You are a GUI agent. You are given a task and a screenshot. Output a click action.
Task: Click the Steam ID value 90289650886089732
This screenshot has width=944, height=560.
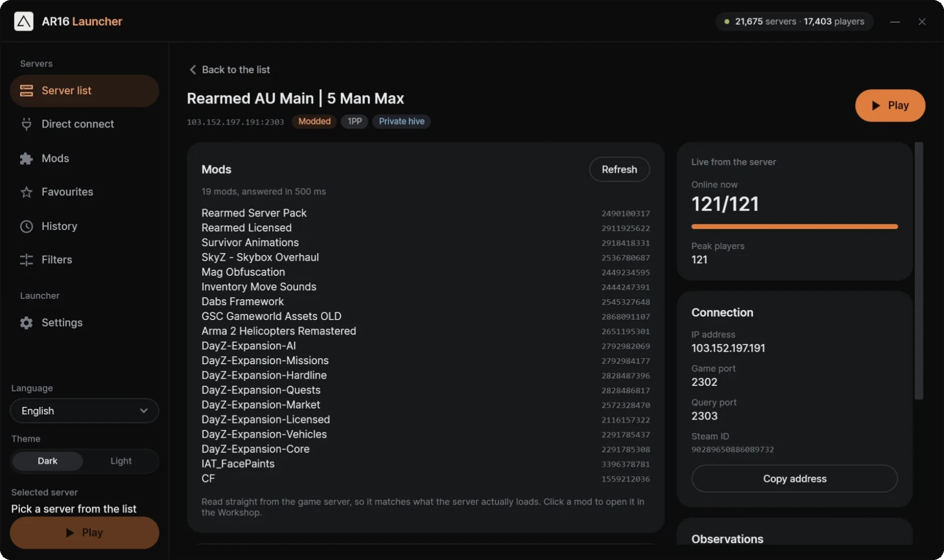(x=733, y=449)
